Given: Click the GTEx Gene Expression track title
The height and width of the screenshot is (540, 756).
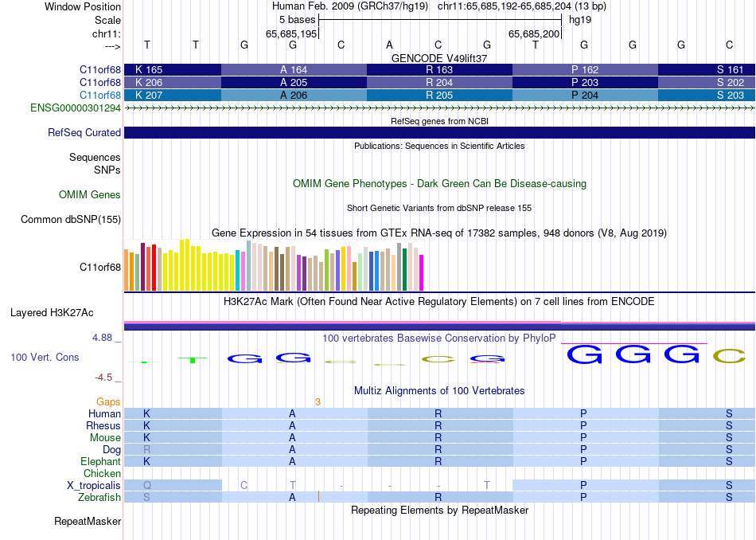Looking at the screenshot, I should pos(439,233).
